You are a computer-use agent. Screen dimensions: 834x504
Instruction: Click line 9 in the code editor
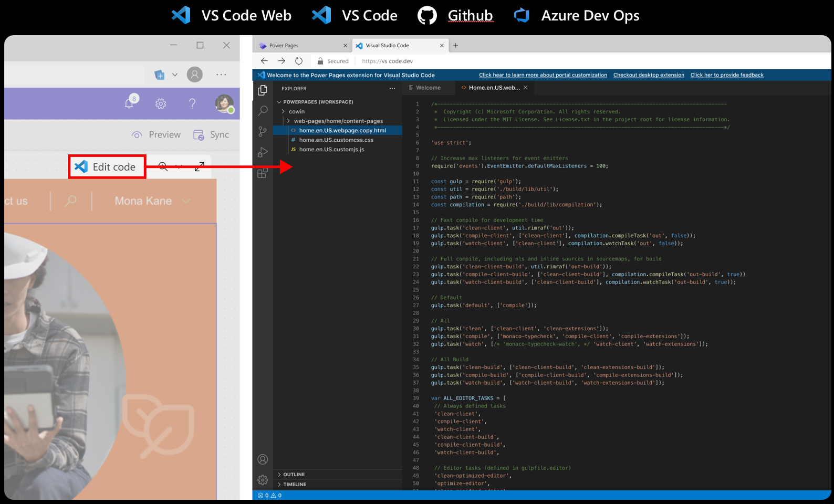(519, 166)
